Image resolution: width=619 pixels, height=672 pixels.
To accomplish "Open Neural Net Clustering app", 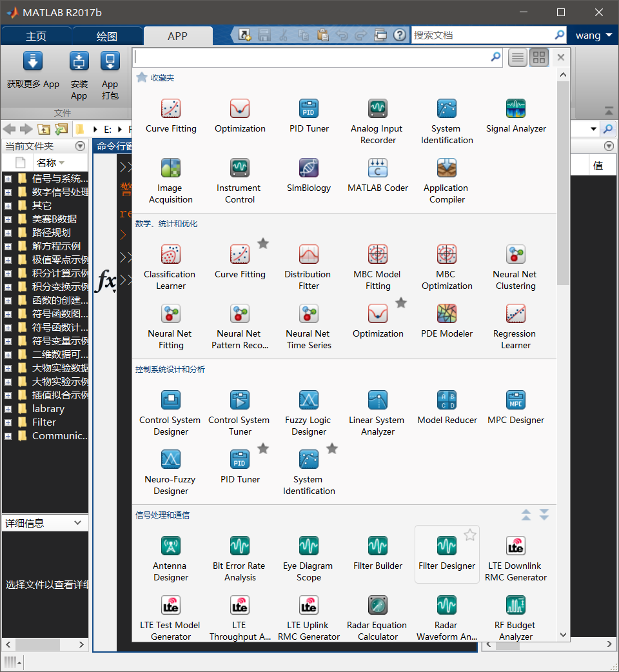I will coord(516,268).
